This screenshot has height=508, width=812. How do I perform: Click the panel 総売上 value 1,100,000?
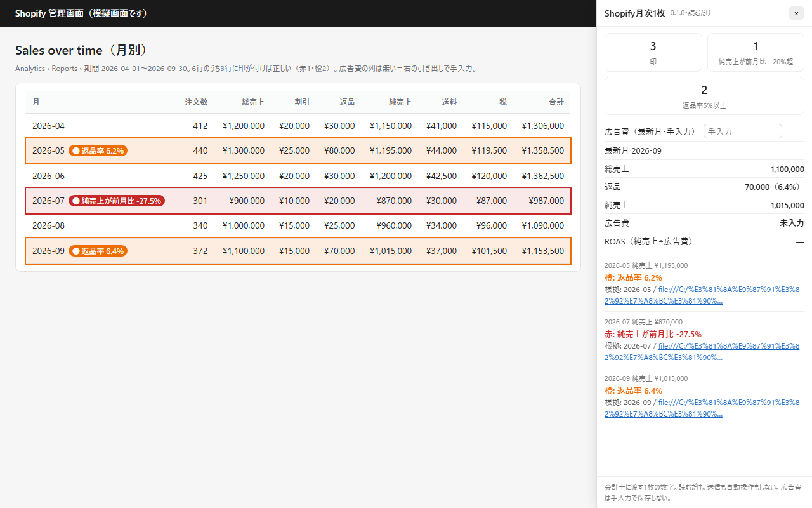click(787, 169)
